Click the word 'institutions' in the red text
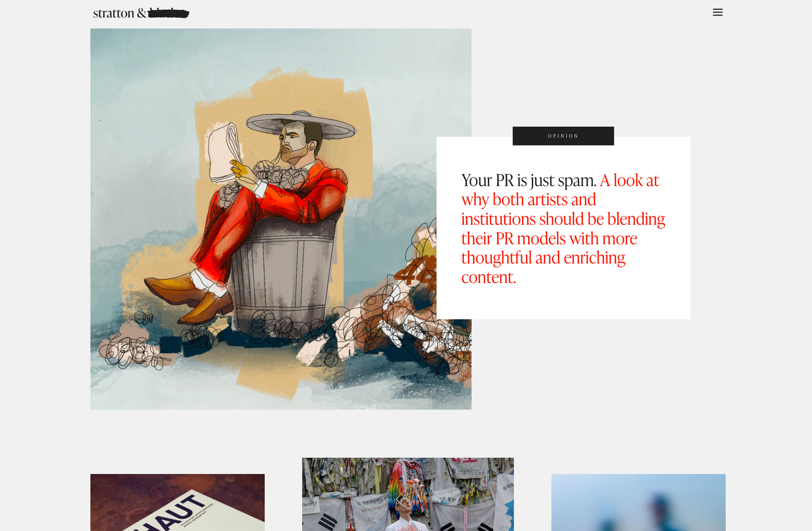This screenshot has width=812, height=531. (498, 219)
